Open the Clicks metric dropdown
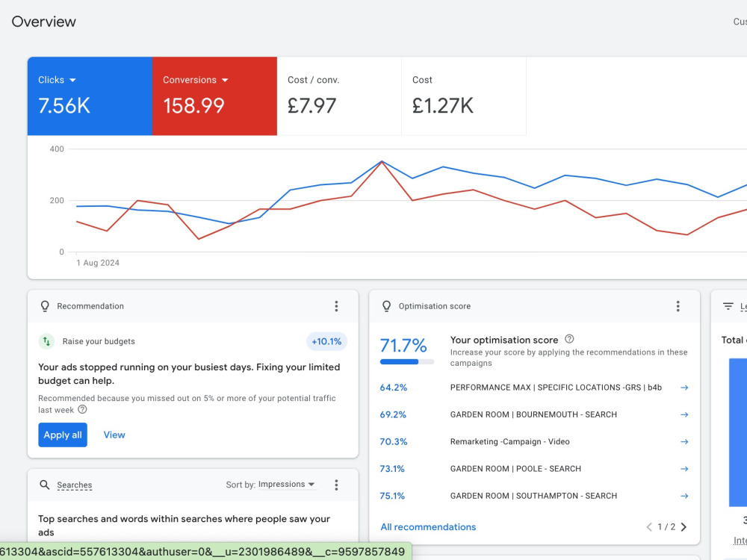 tap(58, 80)
